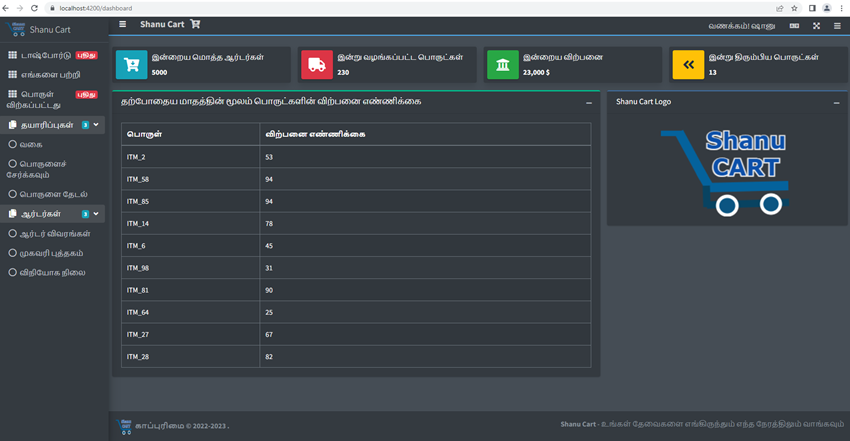Viewport: 850px width, 441px height.
Task: Open the browser side panel icon
Action: point(812,8)
